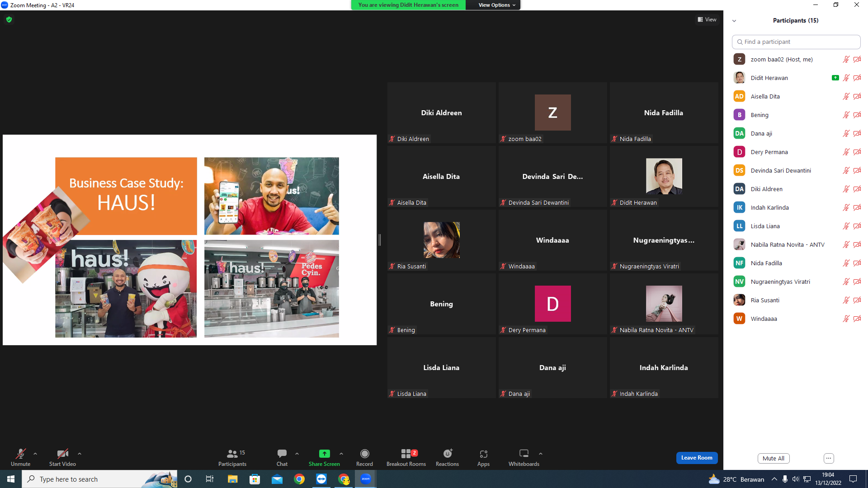868x488 pixels.
Task: Click the Find a participant search field
Action: point(796,42)
